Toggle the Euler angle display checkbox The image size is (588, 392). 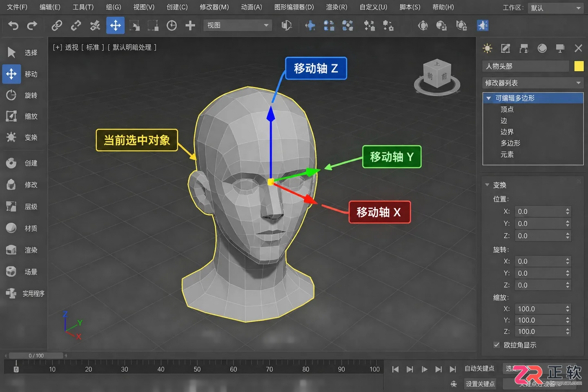point(497,345)
